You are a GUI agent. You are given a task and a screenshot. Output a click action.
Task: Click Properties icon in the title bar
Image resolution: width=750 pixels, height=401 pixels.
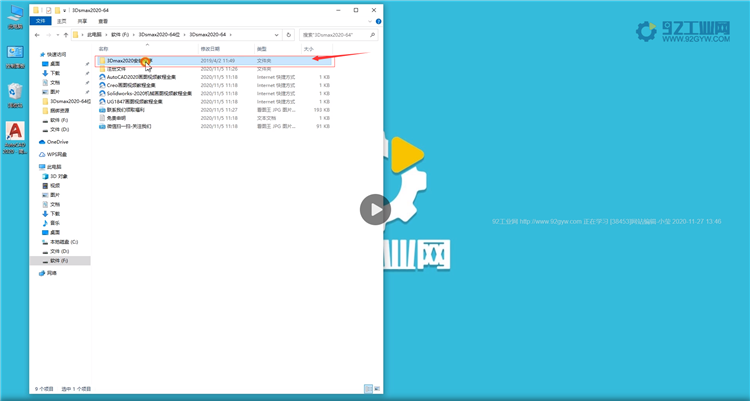tap(48, 10)
